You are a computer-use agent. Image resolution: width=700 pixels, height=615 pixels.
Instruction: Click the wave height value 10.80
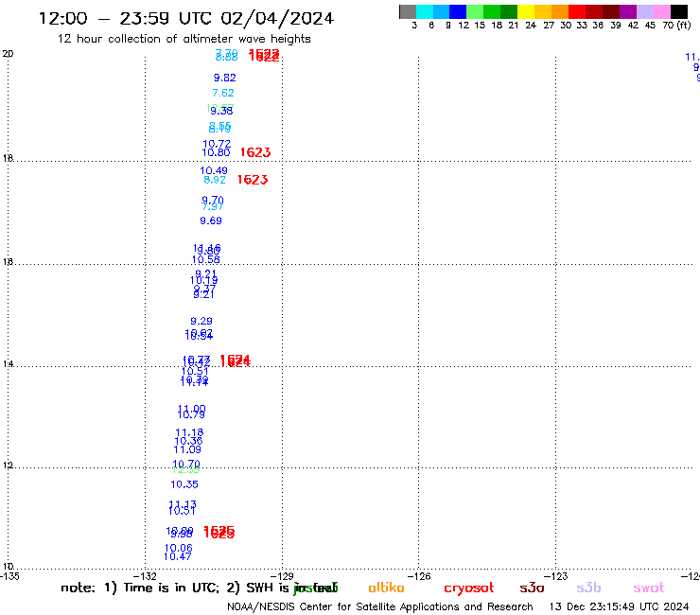(216, 152)
